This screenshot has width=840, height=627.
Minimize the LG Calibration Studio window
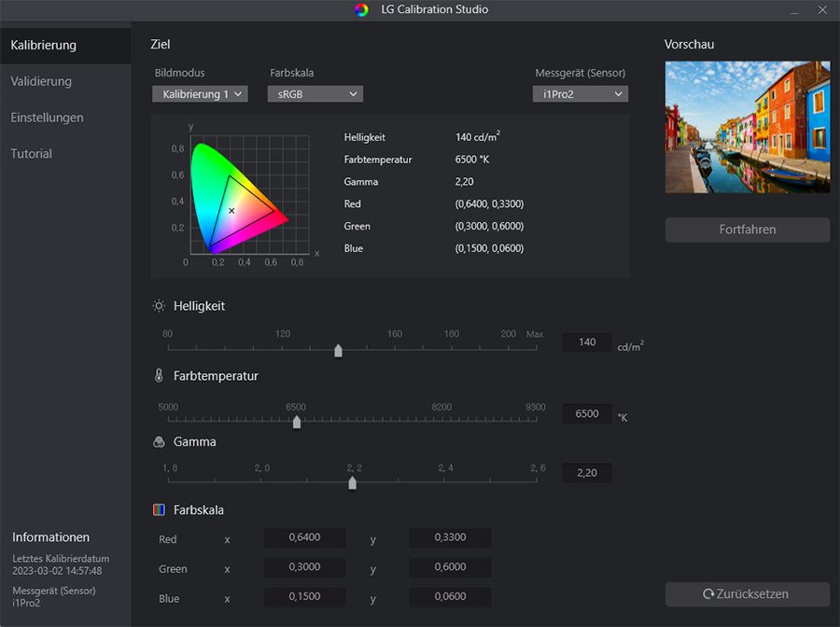click(x=794, y=10)
